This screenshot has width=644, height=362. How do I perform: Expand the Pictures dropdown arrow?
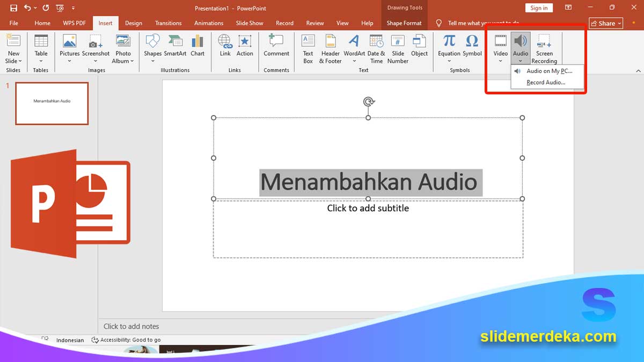(70, 61)
